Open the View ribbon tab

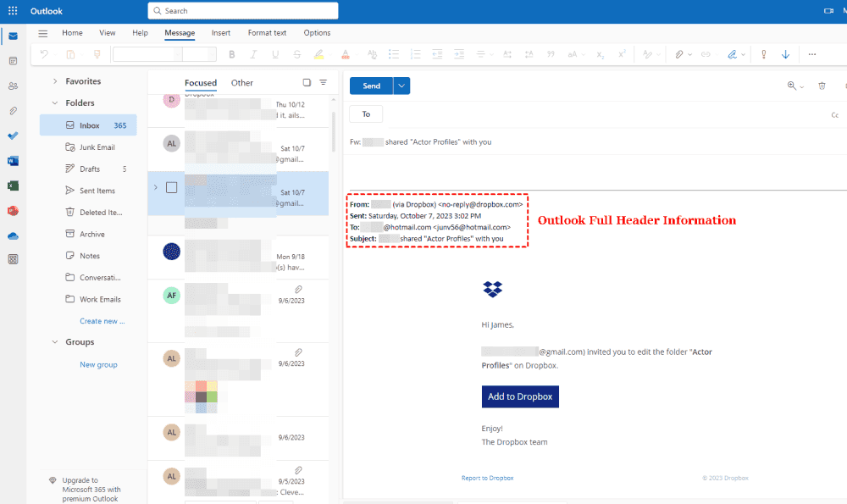coord(107,33)
